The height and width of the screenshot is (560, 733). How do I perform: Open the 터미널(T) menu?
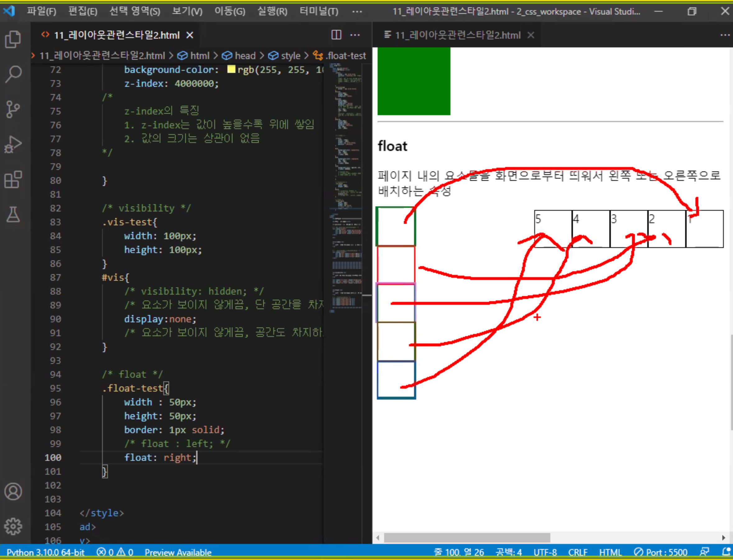click(x=318, y=11)
